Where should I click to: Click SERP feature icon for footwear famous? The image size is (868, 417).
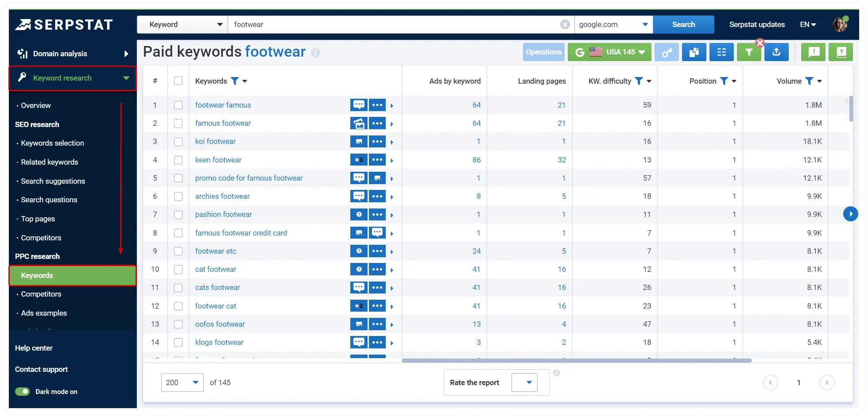coord(359,105)
